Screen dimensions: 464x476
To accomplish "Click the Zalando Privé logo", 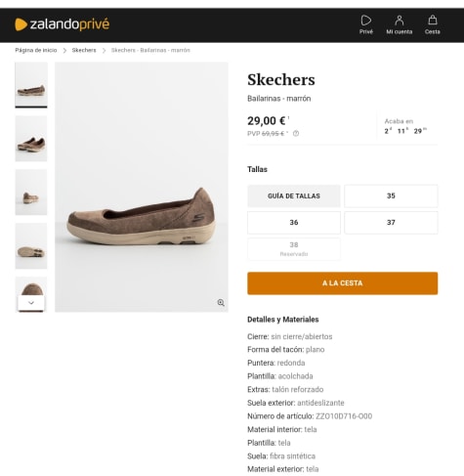I will [x=63, y=24].
